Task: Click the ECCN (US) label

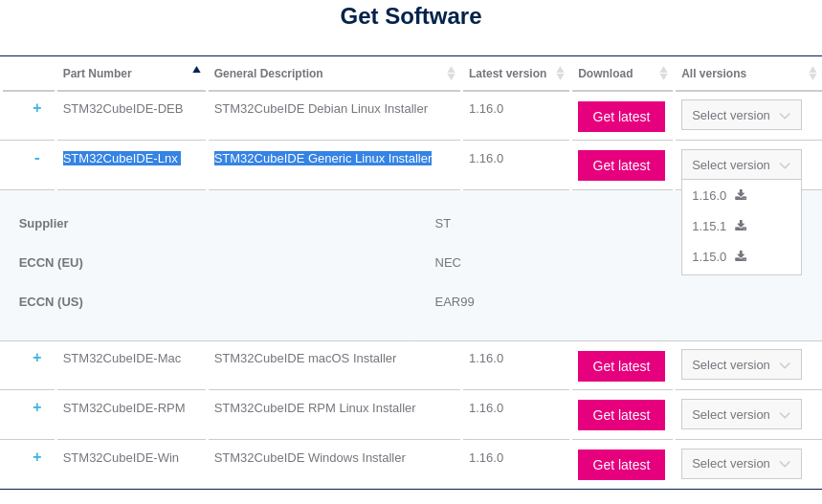Action: tap(51, 302)
